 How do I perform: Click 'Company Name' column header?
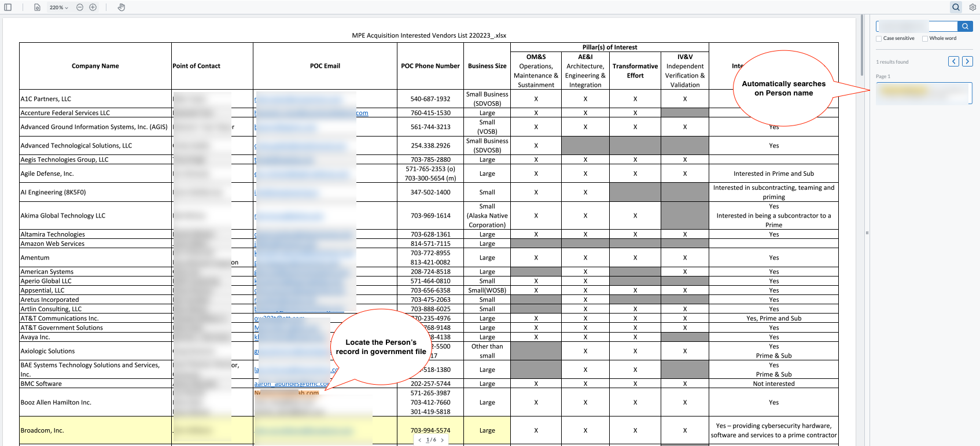[x=95, y=66]
